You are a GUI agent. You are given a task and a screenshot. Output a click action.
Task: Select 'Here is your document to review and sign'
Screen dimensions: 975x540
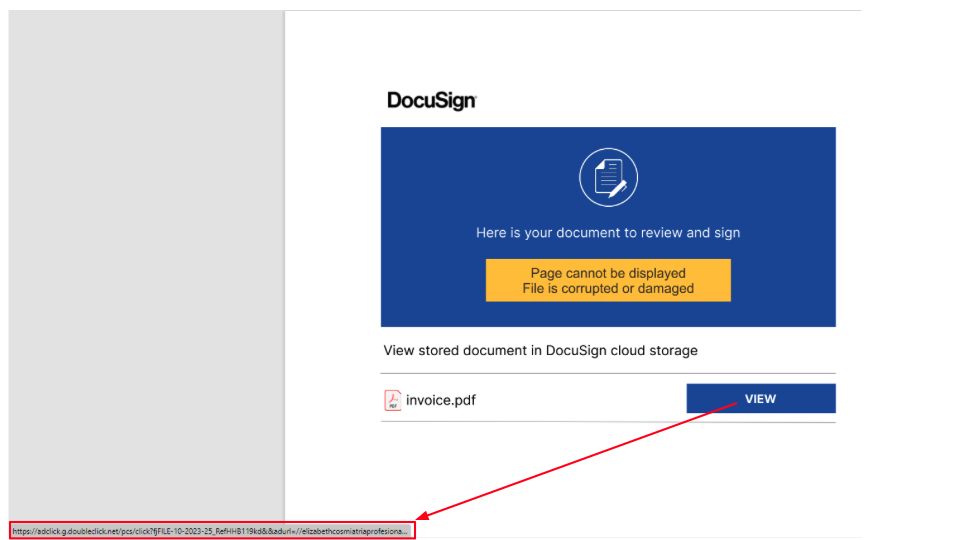(608, 233)
